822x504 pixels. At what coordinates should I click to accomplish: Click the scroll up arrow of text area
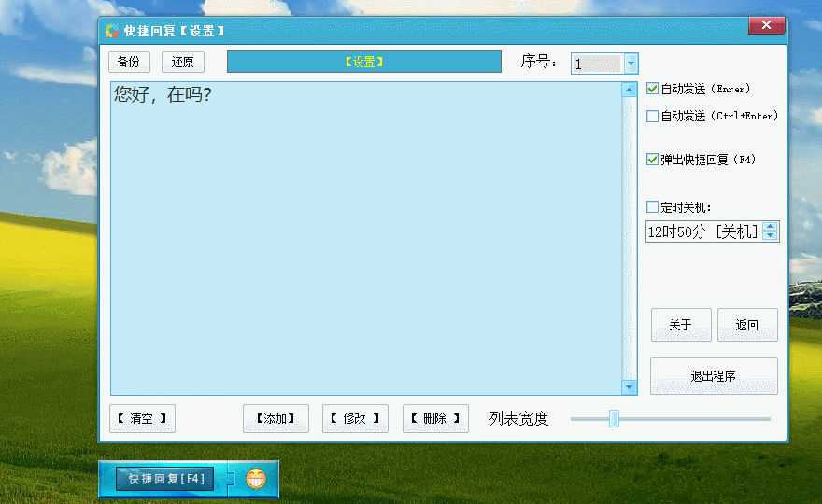[629, 91]
